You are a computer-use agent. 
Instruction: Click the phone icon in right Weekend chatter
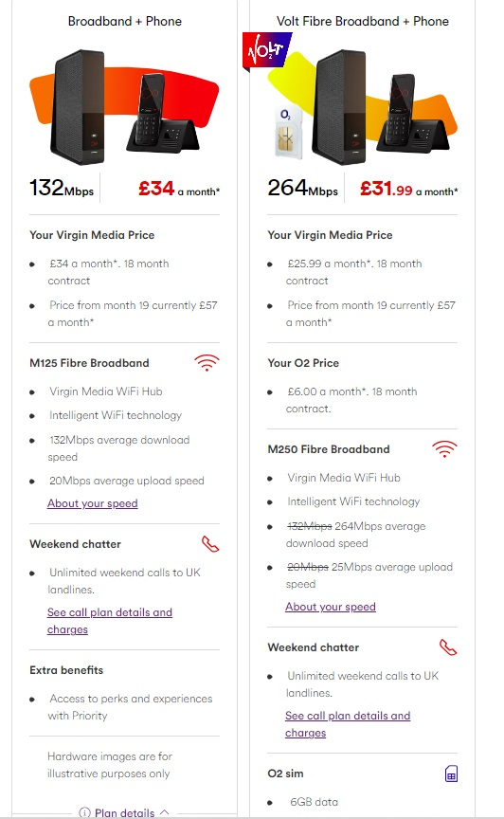(448, 647)
